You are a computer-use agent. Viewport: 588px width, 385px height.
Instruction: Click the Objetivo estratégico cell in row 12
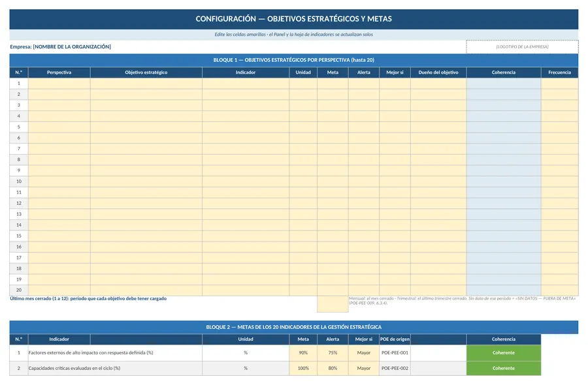[x=146, y=203]
